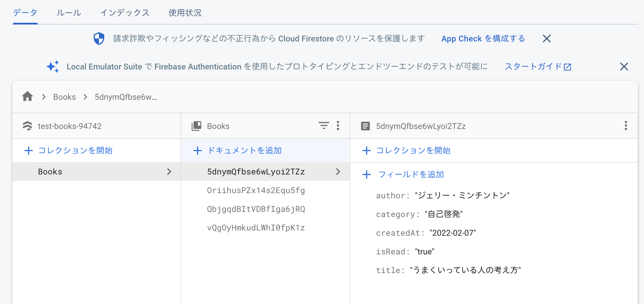Click the isRead field value true
This screenshot has height=304, width=644.
pos(425,251)
